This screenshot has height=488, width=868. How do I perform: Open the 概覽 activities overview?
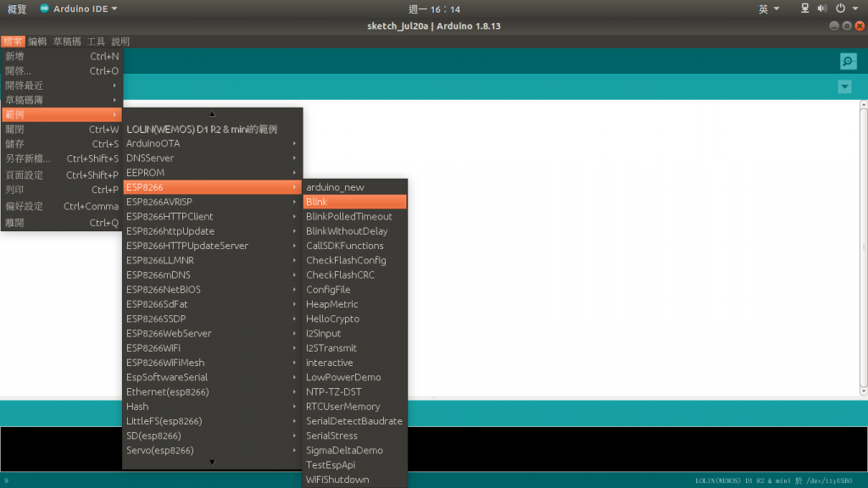coord(17,8)
